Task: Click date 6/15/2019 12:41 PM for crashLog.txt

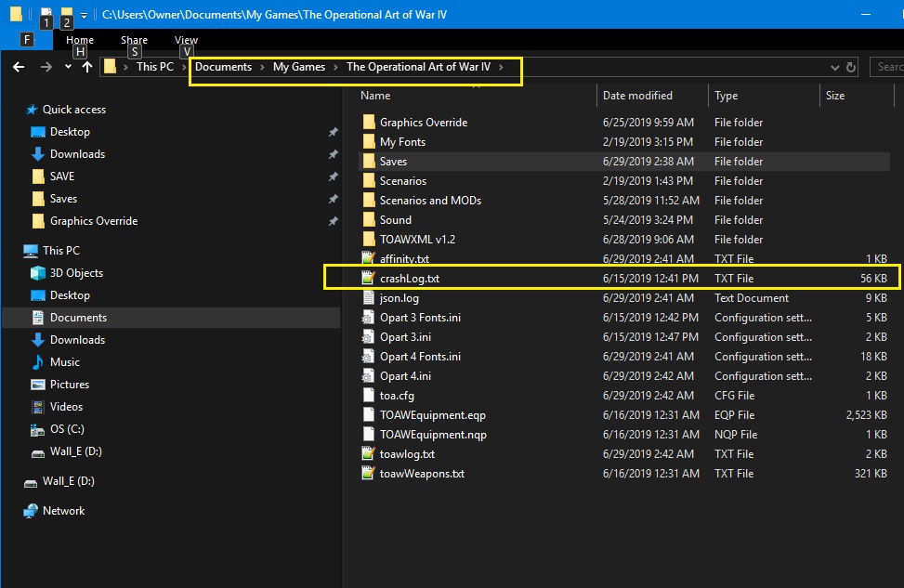Action: pyautogui.click(x=650, y=279)
